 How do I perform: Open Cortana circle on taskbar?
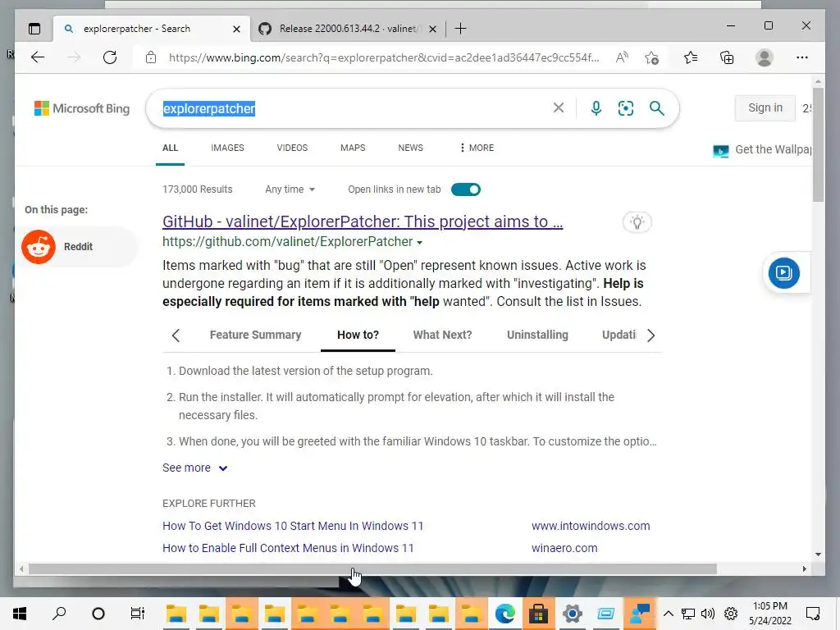(x=98, y=614)
